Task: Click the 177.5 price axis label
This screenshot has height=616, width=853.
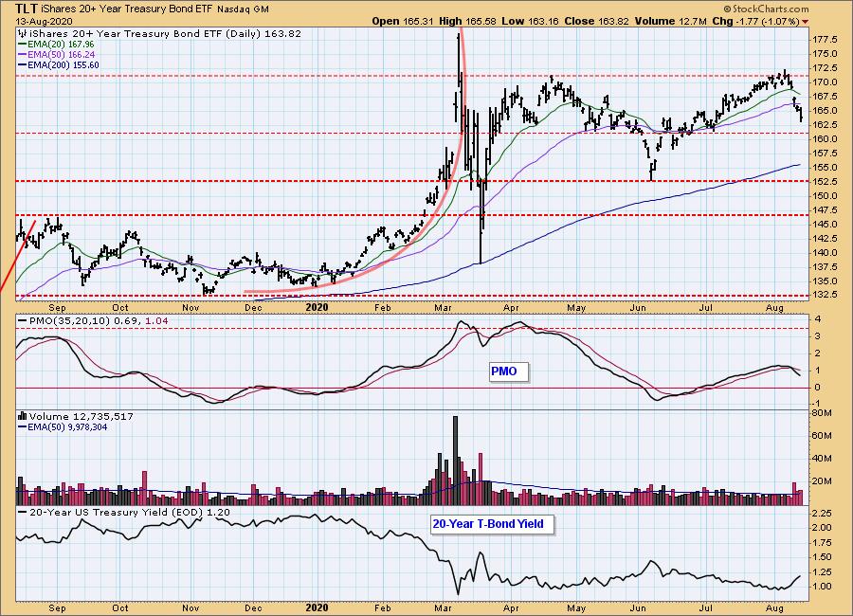Action: point(826,40)
